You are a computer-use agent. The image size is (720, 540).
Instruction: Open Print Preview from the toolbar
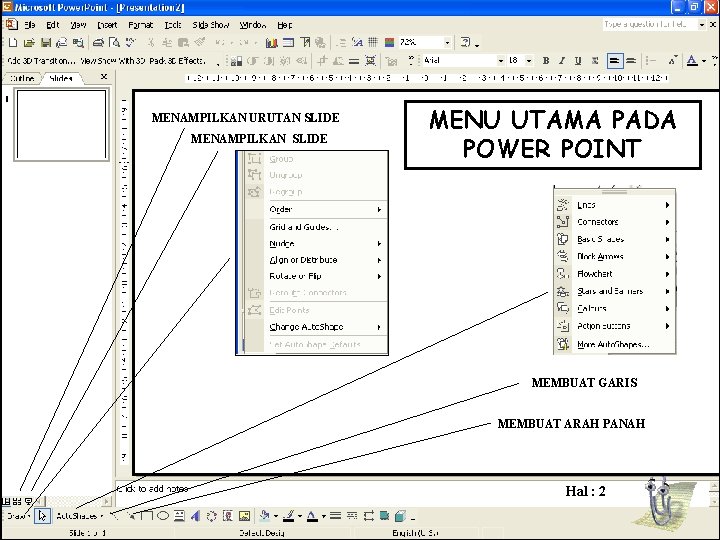coord(114,43)
